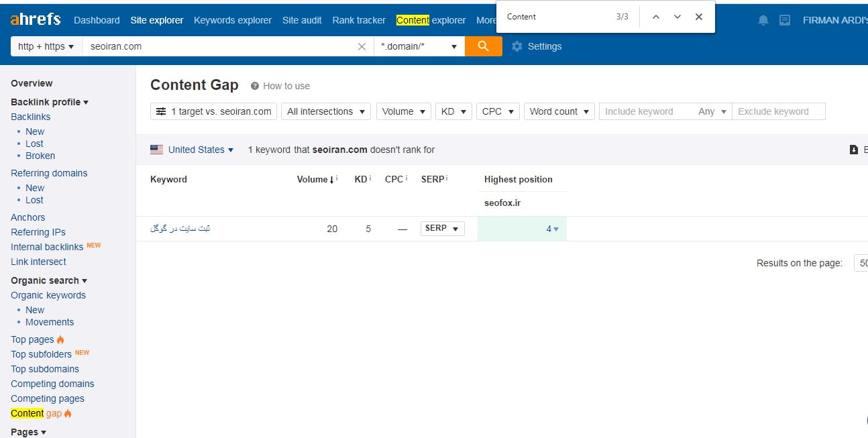Collapse the Organic search section
The width and height of the screenshot is (868, 438).
49,280
